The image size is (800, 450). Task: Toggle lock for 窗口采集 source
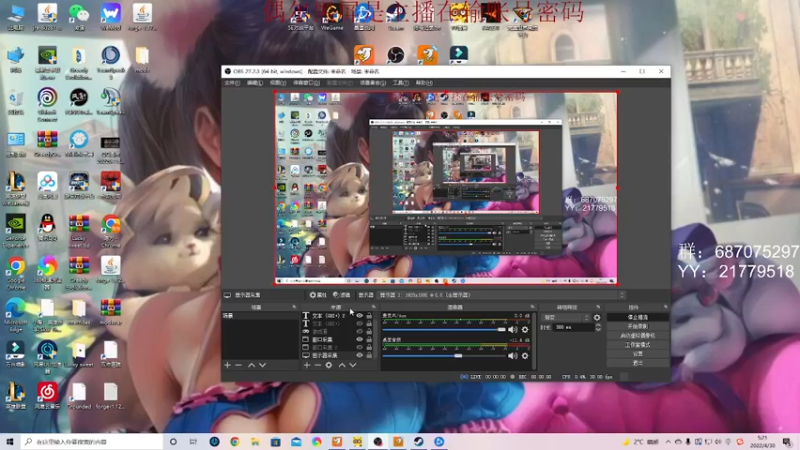(x=369, y=339)
